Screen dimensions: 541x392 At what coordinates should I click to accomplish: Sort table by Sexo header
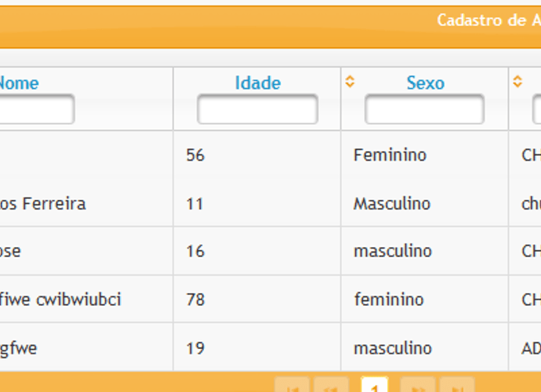point(425,83)
